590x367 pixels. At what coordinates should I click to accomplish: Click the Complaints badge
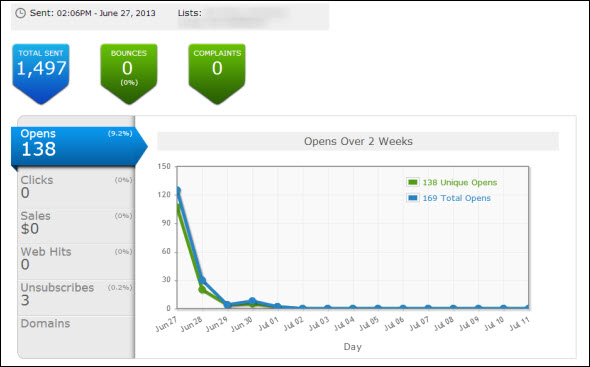pyautogui.click(x=217, y=73)
